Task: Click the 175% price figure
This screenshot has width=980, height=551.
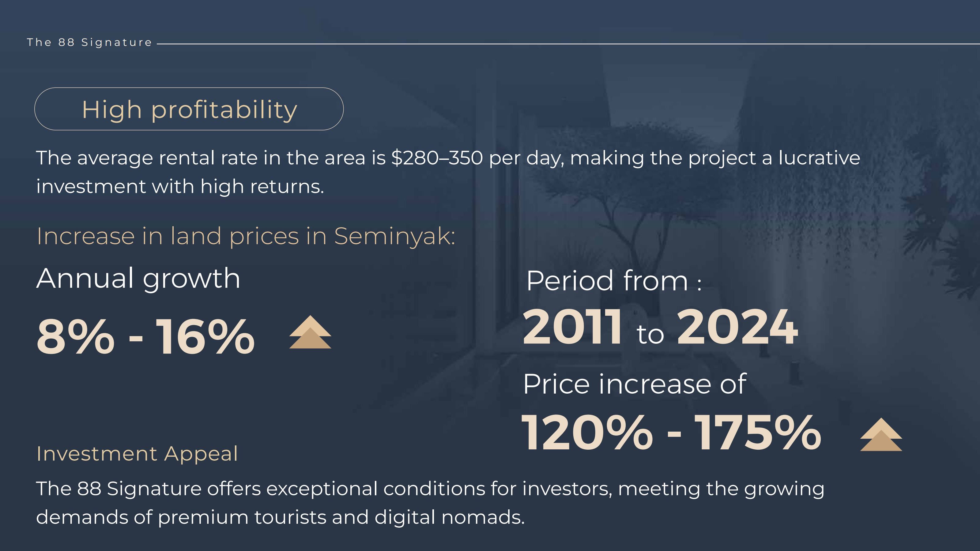Action: (x=757, y=433)
